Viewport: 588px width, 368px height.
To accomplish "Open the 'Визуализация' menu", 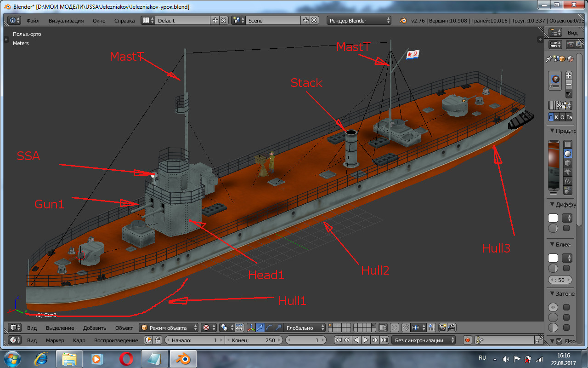I will tap(66, 20).
